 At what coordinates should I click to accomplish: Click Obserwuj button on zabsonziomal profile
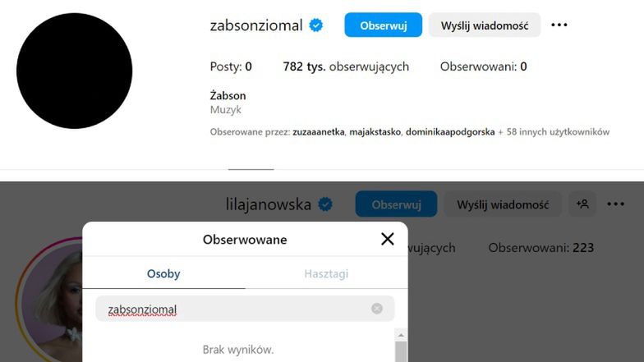(x=383, y=25)
